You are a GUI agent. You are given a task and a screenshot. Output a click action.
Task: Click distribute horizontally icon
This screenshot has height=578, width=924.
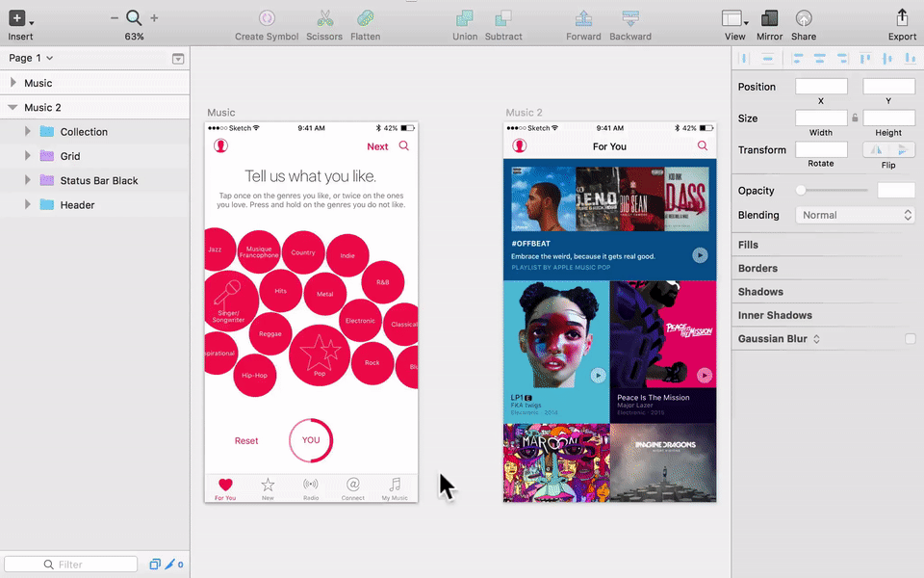(744, 59)
